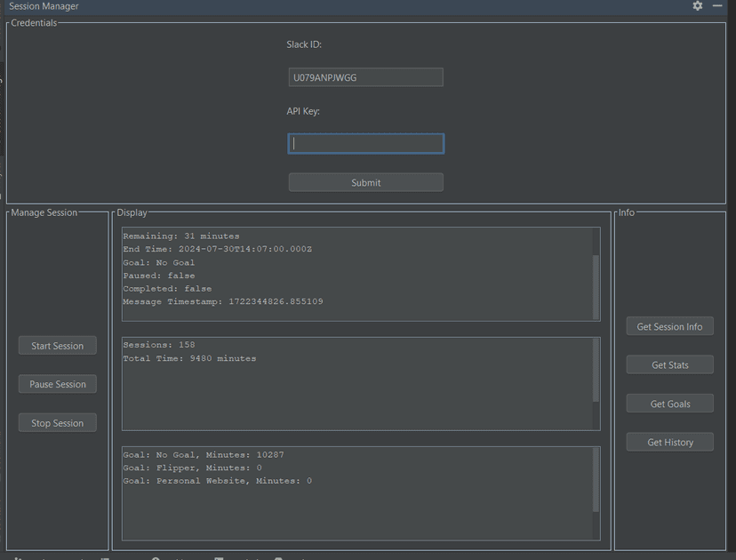The height and width of the screenshot is (560, 736).
Task: Pause the current session
Action: point(58,384)
